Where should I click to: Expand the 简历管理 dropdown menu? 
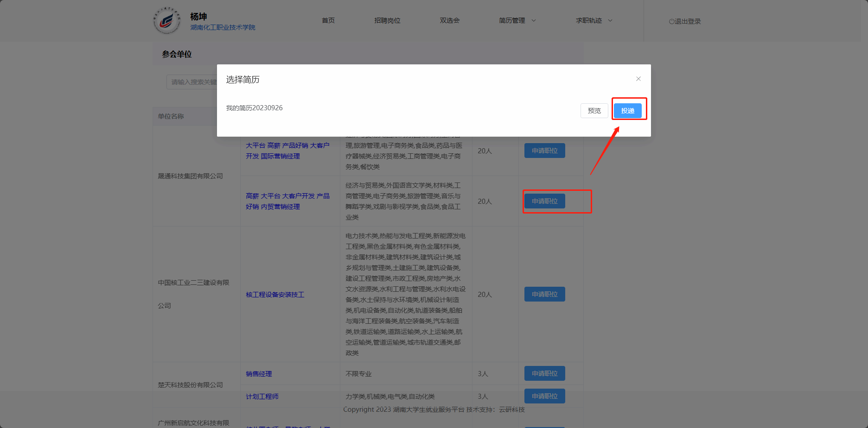coord(517,20)
